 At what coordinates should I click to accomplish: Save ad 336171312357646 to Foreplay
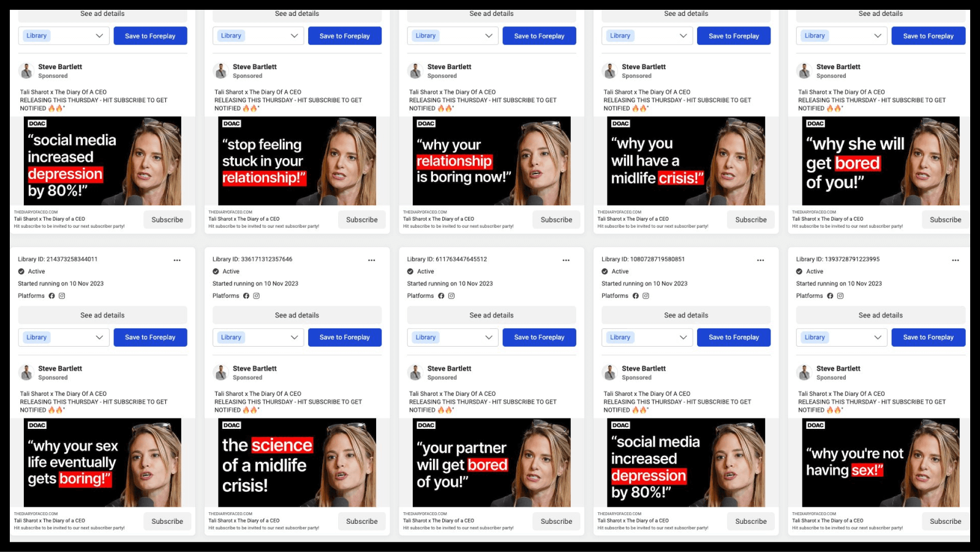[345, 338]
